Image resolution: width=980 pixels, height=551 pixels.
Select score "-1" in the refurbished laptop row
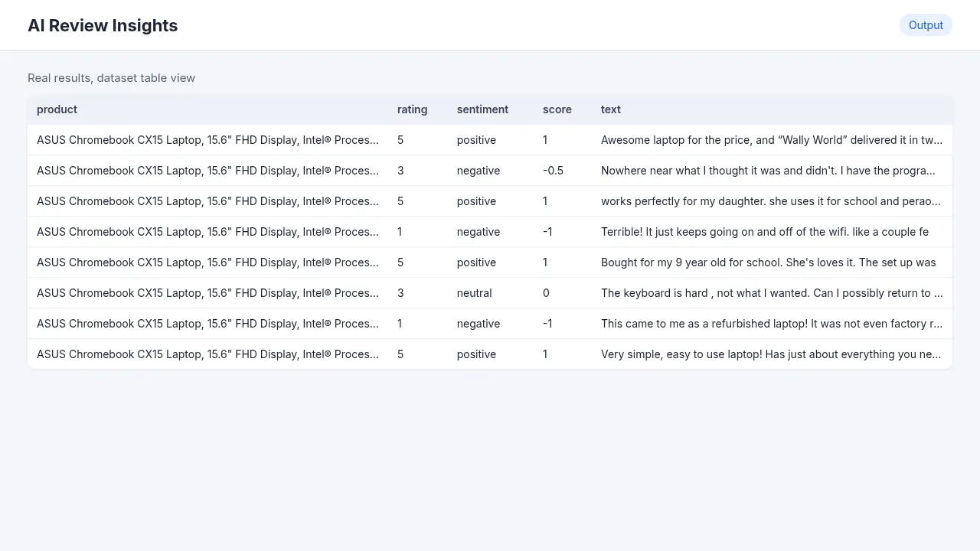coord(547,324)
